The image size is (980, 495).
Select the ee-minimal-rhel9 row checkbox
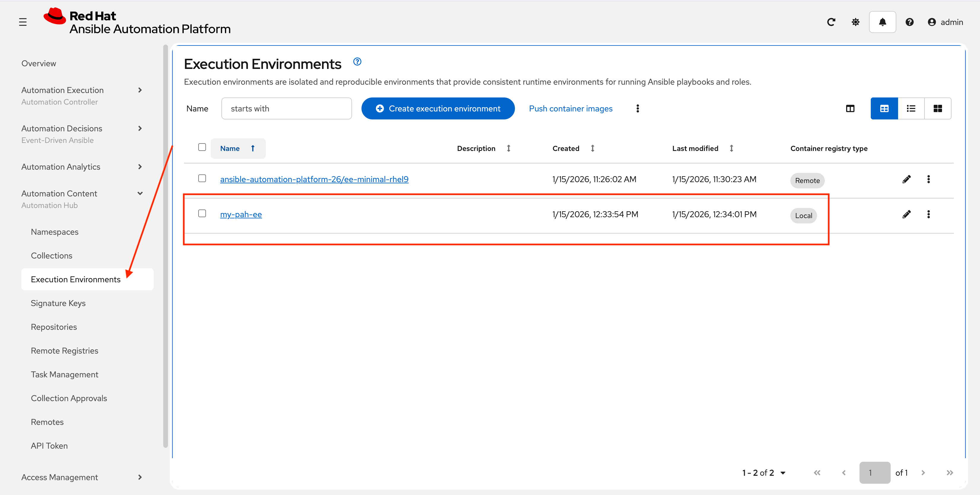pos(202,179)
